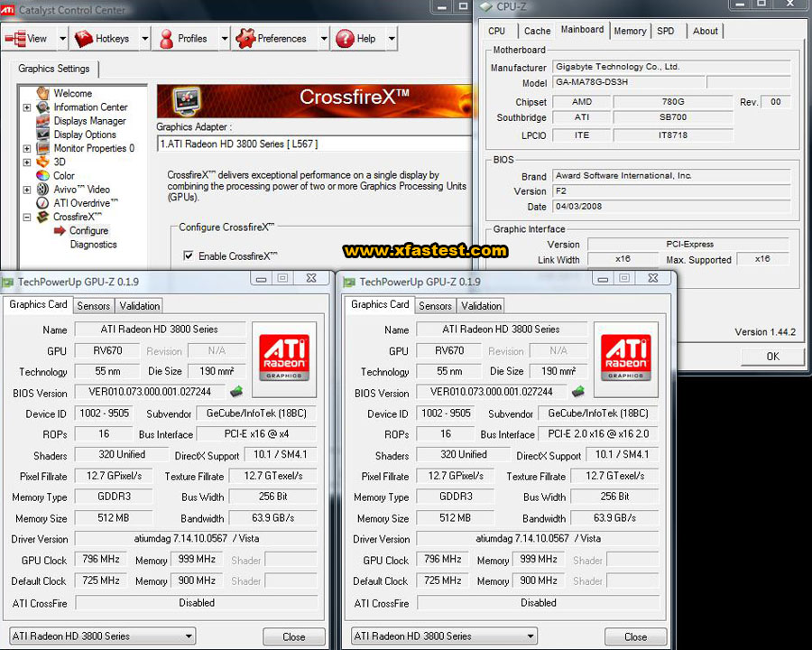Click the Hotkeys icon in Catalyst toolbar
The image size is (812, 650).
83,39
